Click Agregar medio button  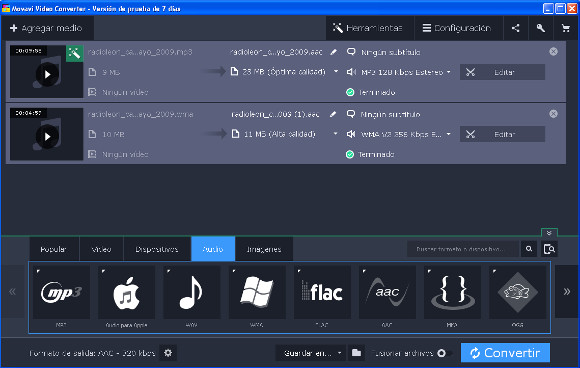click(x=47, y=28)
